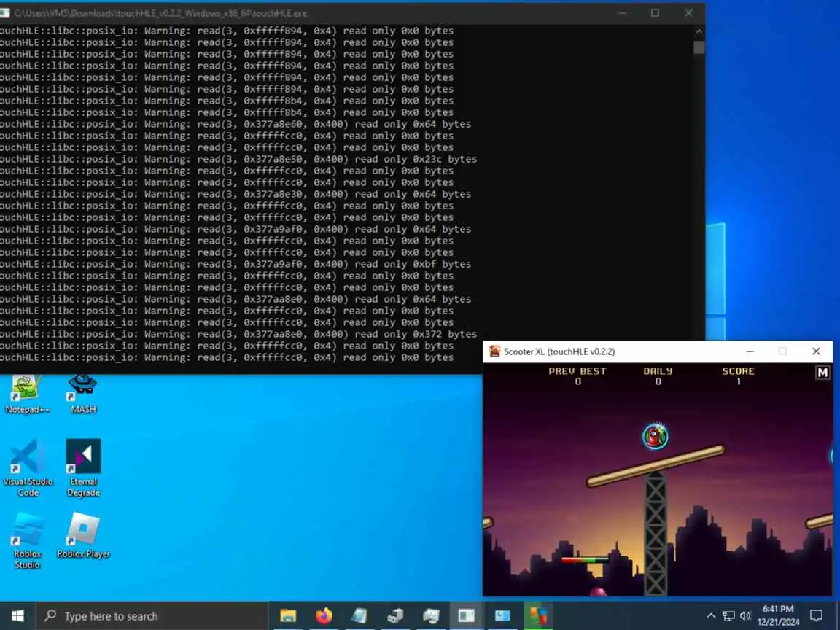Open the Windows Start menu
The width and height of the screenshot is (840, 630).
coord(17,616)
